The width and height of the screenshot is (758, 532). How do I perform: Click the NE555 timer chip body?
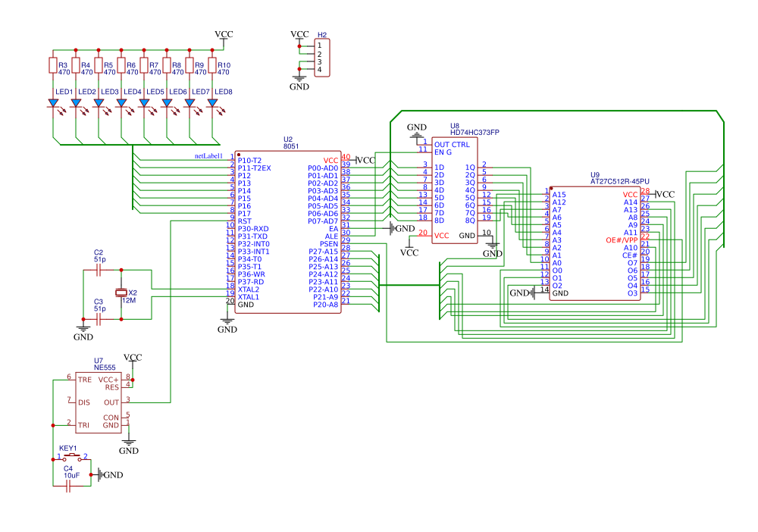(x=99, y=402)
